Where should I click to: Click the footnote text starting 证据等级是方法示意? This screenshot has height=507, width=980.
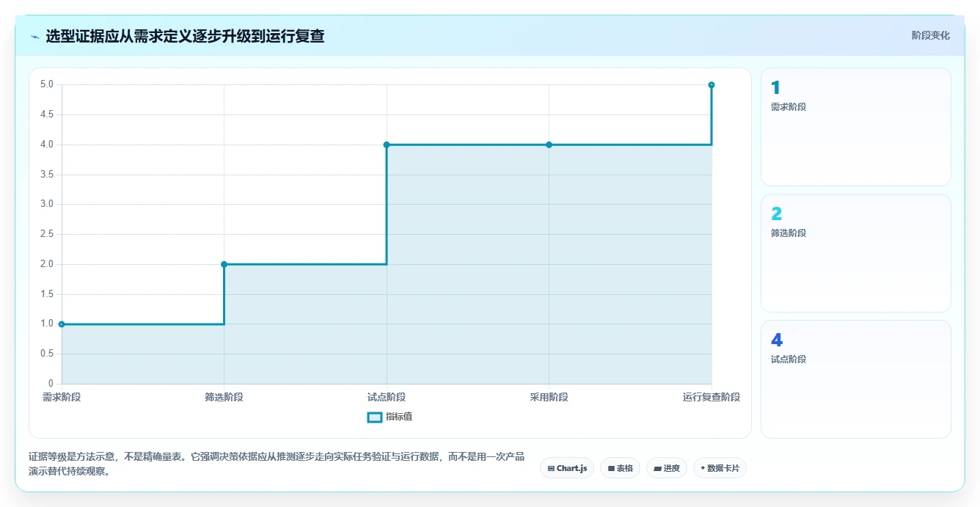(x=277, y=464)
